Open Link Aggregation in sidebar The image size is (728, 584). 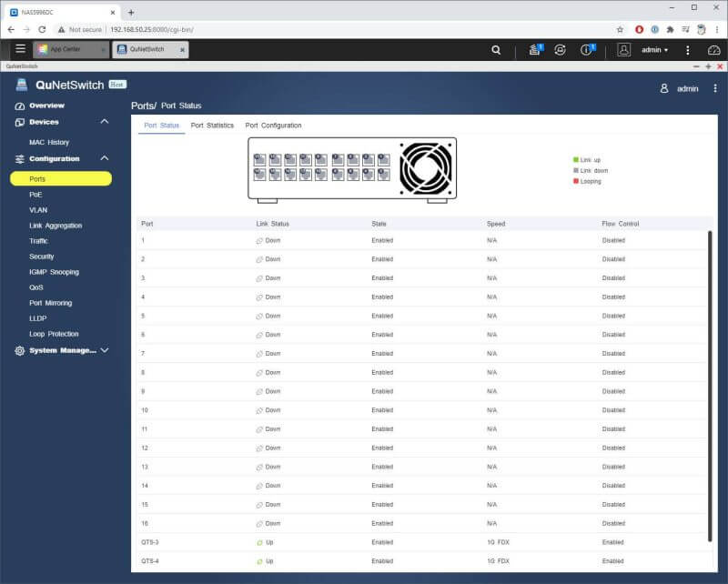56,226
